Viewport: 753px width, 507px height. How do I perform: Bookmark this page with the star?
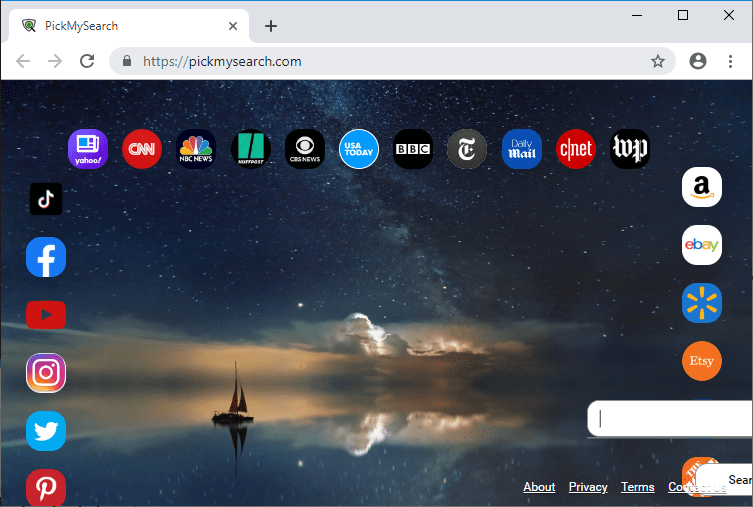657,61
